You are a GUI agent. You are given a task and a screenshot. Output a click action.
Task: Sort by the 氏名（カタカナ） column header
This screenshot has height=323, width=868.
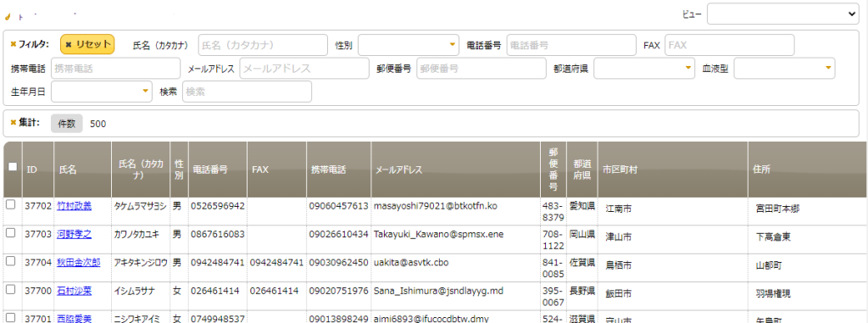click(x=141, y=170)
